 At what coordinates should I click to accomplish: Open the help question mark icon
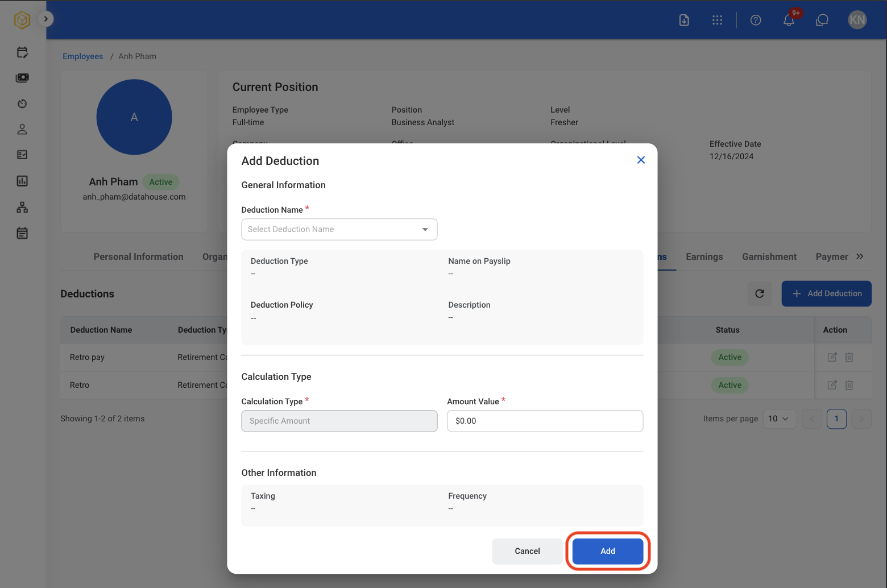[x=756, y=20]
